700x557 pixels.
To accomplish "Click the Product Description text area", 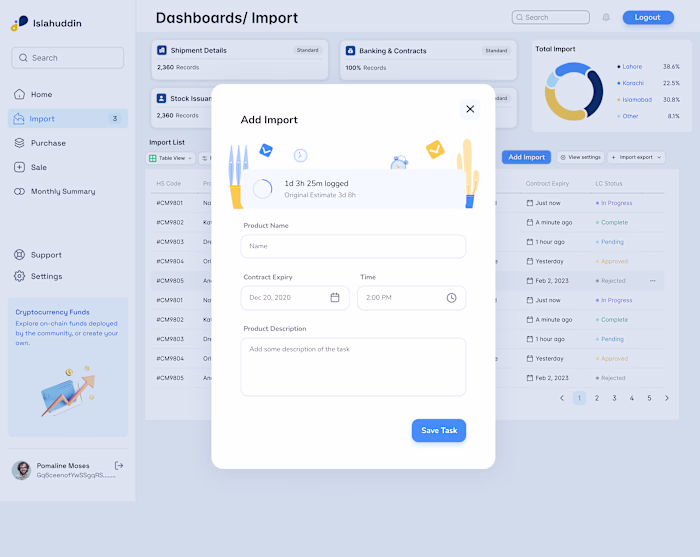I will click(353, 366).
